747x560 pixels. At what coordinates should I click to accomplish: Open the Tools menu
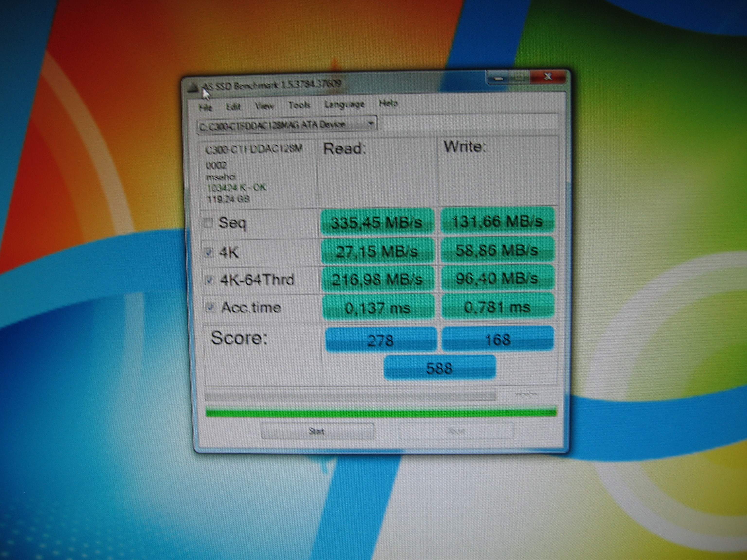(299, 105)
